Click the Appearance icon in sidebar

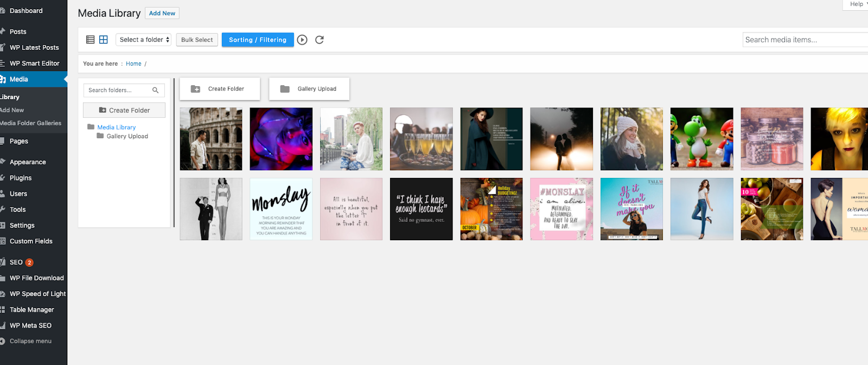click(2, 162)
